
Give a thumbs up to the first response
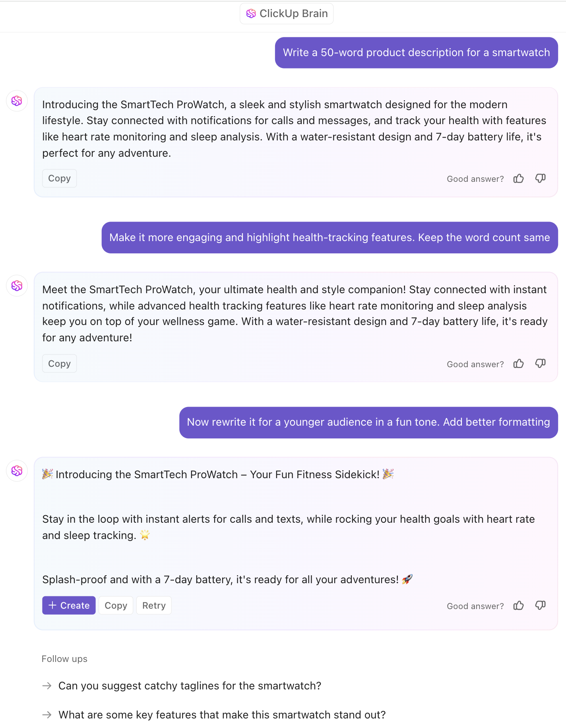click(x=518, y=178)
